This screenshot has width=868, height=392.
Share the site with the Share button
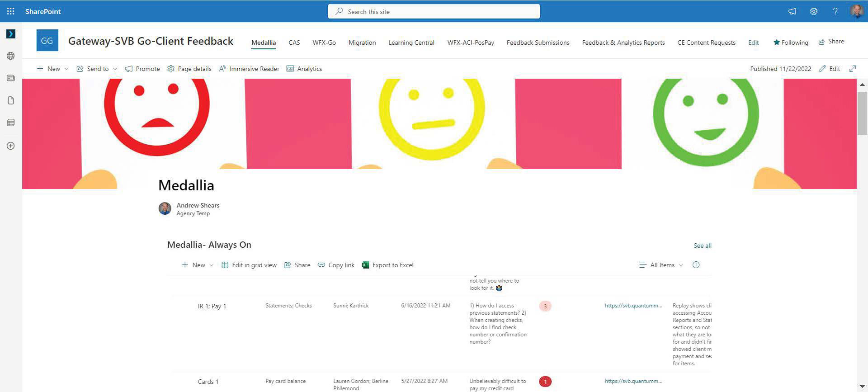point(831,42)
